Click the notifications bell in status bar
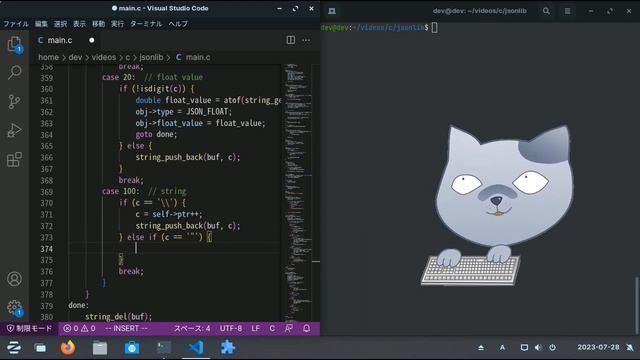Image resolution: width=640 pixels, height=360 pixels. click(307, 329)
